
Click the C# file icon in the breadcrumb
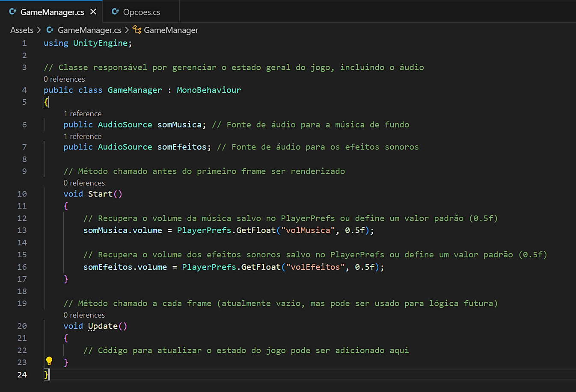tap(50, 30)
